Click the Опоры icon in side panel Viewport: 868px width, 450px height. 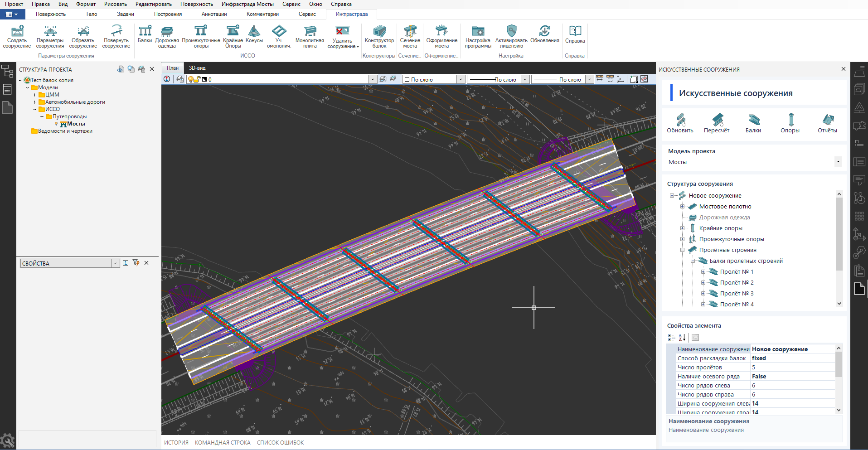pos(790,123)
